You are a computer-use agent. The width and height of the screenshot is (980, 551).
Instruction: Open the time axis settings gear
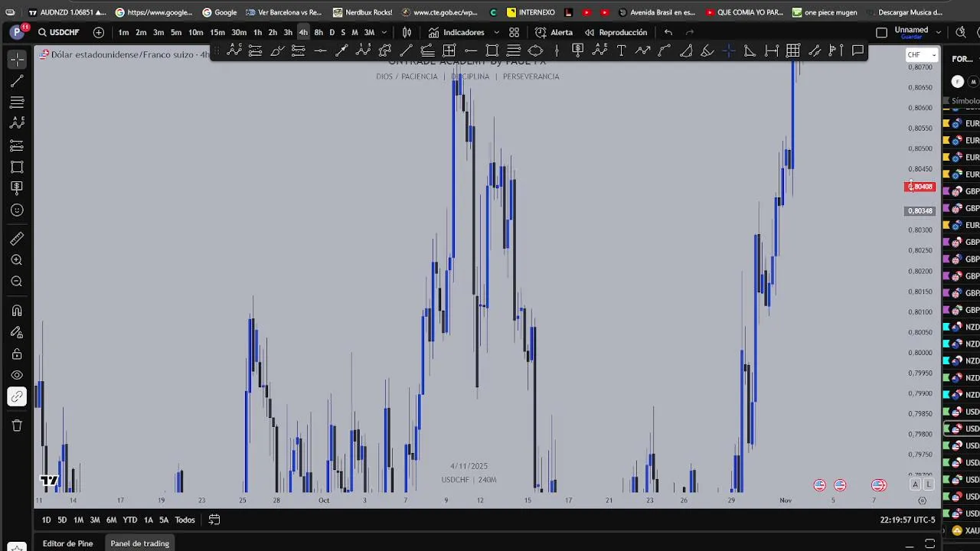click(x=922, y=500)
